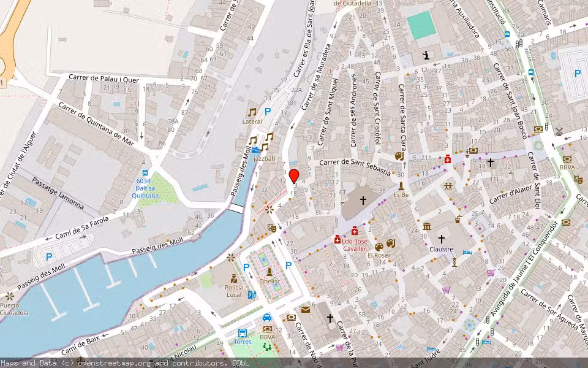The height and width of the screenshot is (368, 588).
Task: Click the drinking water tap icon
Action: (458, 219)
